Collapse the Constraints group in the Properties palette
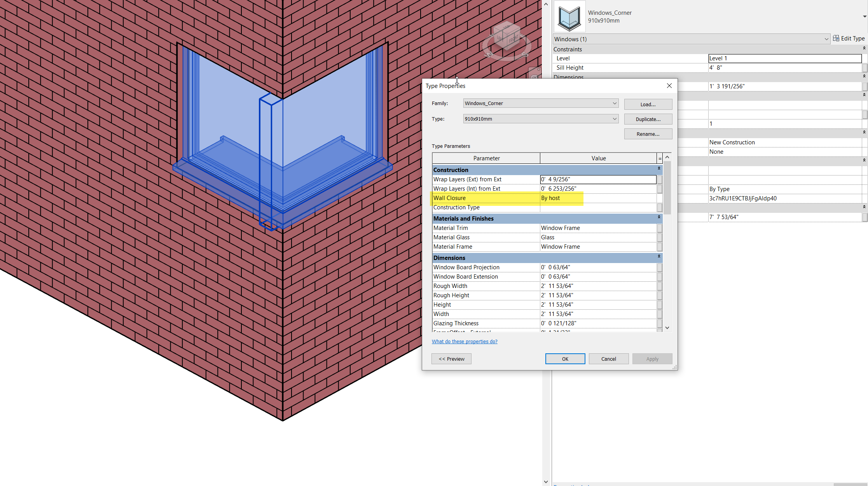Screen dimensions: 868x486 tap(864, 48)
